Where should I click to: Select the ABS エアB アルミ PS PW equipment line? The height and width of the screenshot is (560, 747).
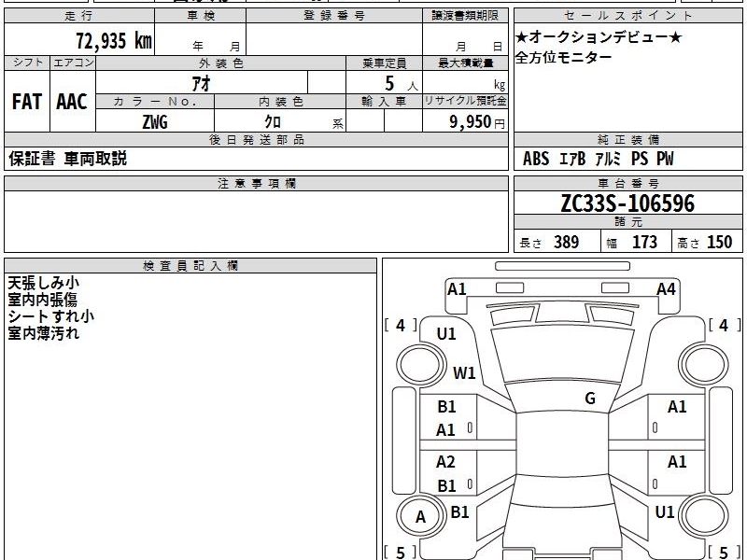click(x=599, y=159)
